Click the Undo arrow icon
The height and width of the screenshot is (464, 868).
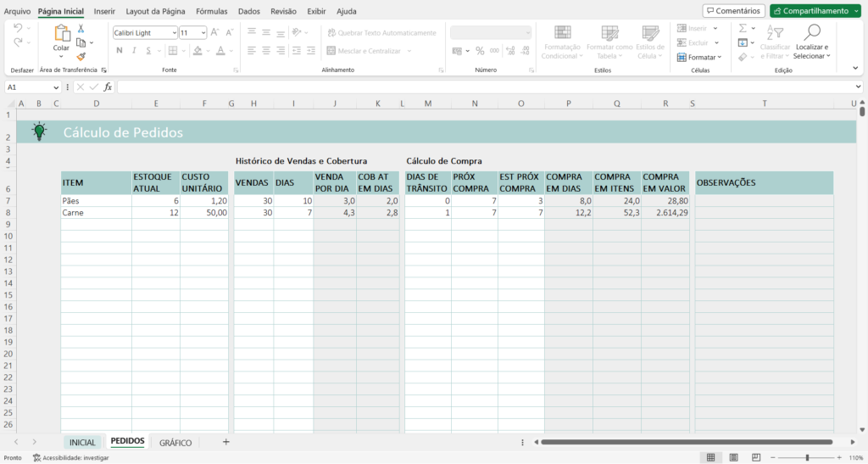pyautogui.click(x=18, y=28)
